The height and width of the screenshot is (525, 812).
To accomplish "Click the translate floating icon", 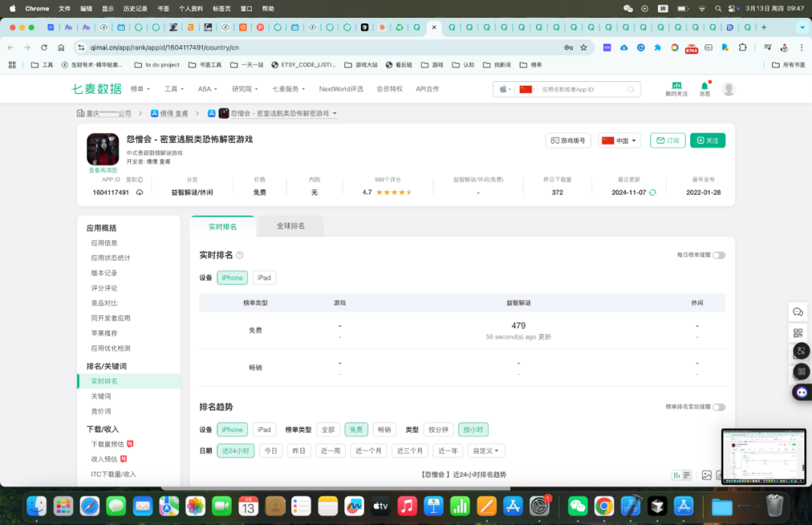I will click(801, 351).
